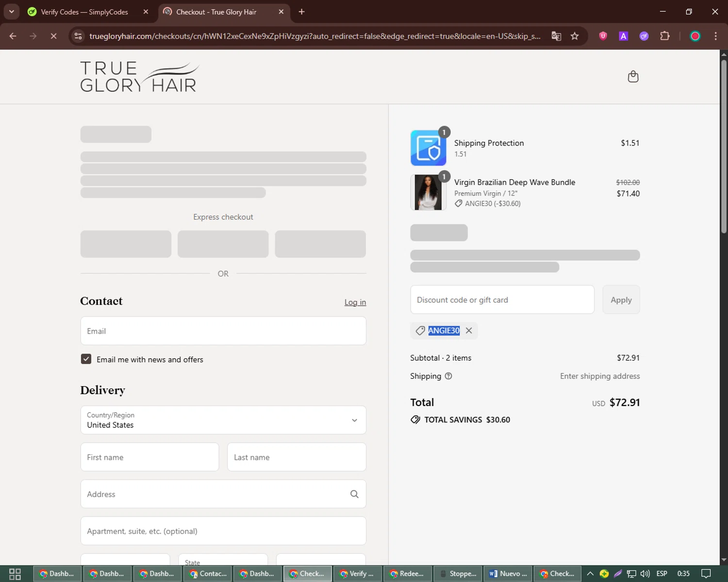The width and height of the screenshot is (728, 582).
Task: Bookmark this page with the star
Action: click(575, 36)
